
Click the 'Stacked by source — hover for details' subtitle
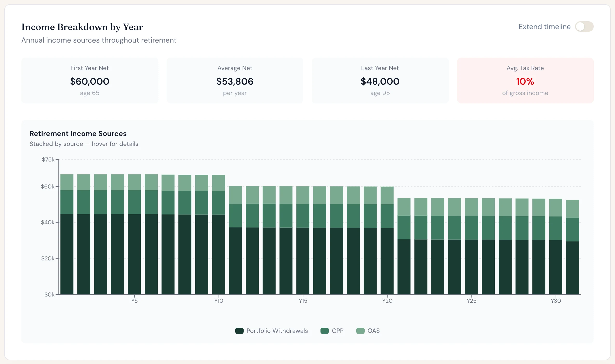[84, 144]
